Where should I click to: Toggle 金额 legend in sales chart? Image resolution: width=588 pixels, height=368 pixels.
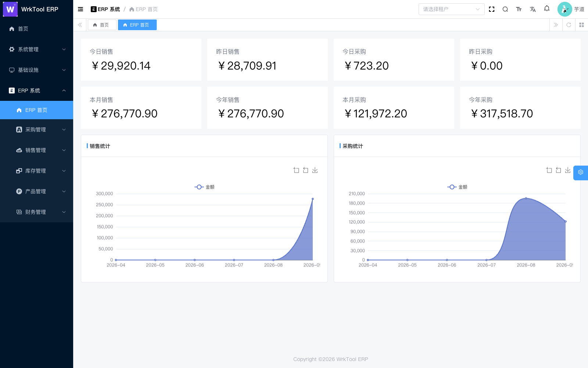pos(204,187)
